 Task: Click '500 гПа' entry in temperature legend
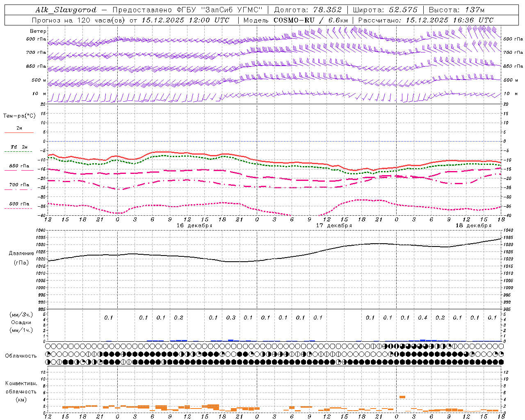[x=19, y=204]
